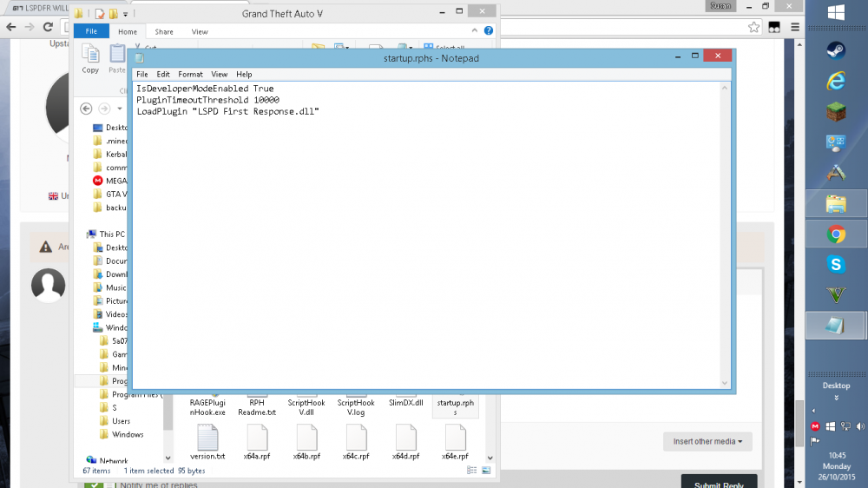Open Notepad File menu
The image size is (868, 488).
coord(142,74)
